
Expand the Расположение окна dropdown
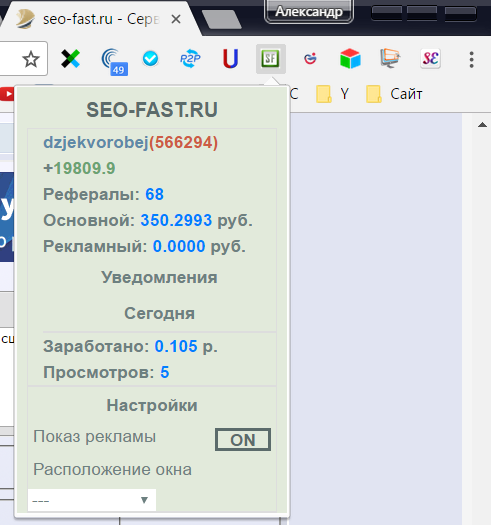click(92, 500)
